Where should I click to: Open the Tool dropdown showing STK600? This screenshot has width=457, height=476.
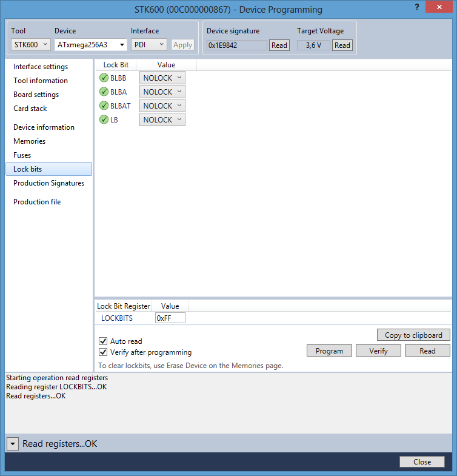coord(31,45)
